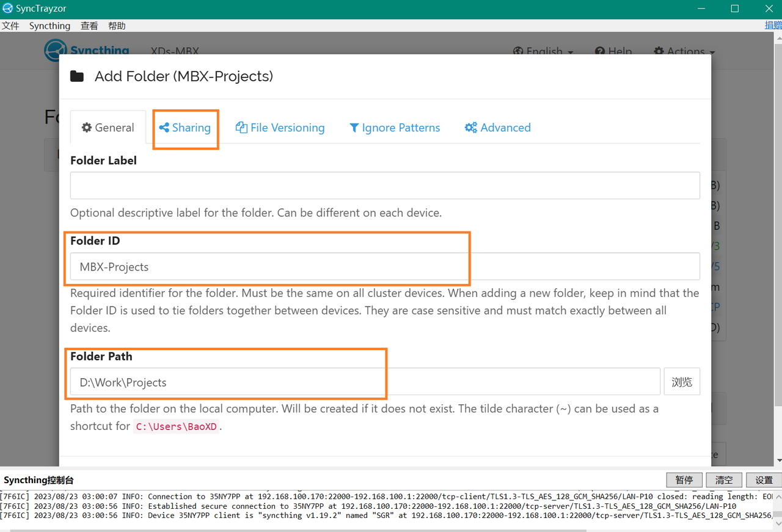
Task: Open the Actions dropdown menu
Action: [x=684, y=51]
